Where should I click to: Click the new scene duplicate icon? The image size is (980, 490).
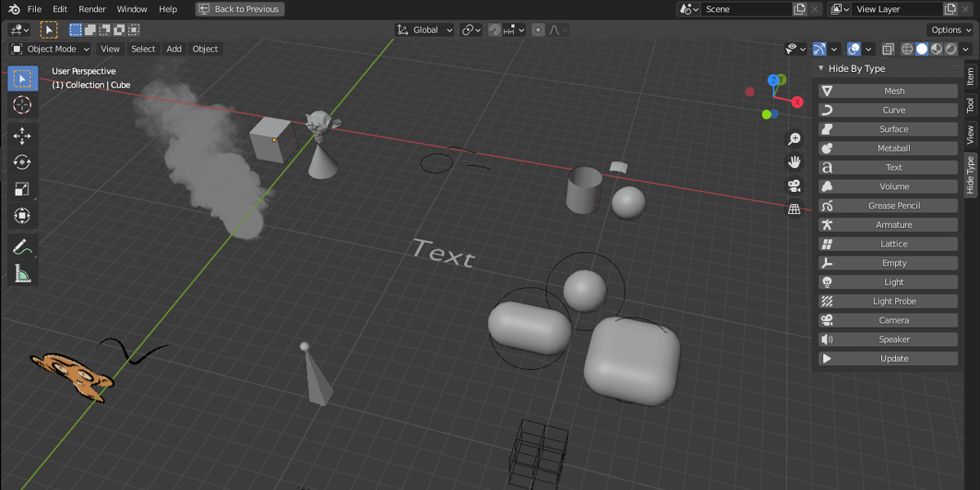point(800,9)
